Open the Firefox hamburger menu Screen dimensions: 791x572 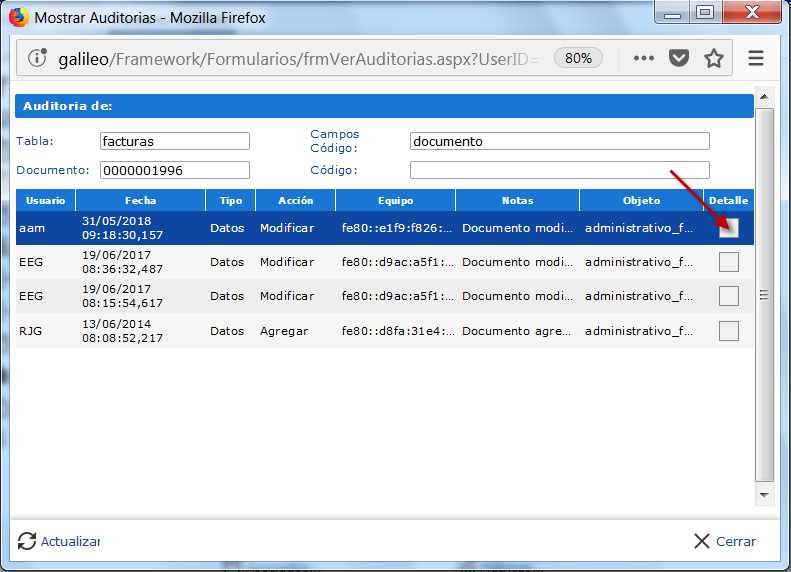(x=756, y=59)
